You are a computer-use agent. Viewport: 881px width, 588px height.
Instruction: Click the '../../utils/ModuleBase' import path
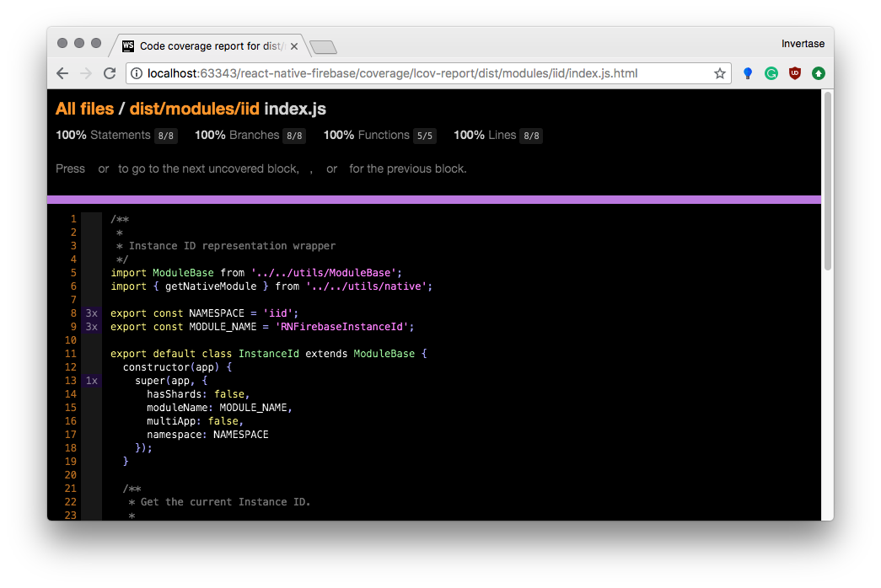[324, 273]
